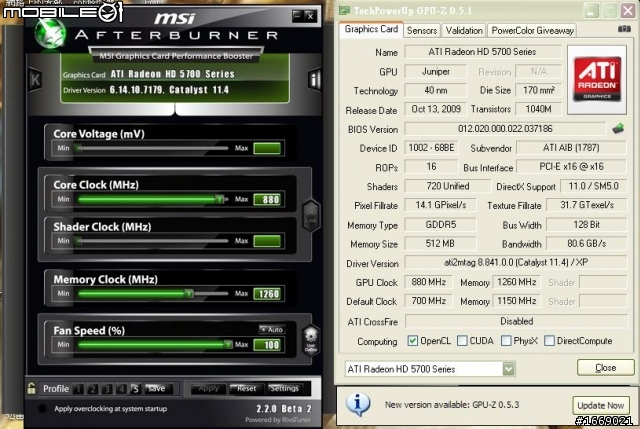
Task: Click the GPU-Z Close button
Action: tap(606, 368)
